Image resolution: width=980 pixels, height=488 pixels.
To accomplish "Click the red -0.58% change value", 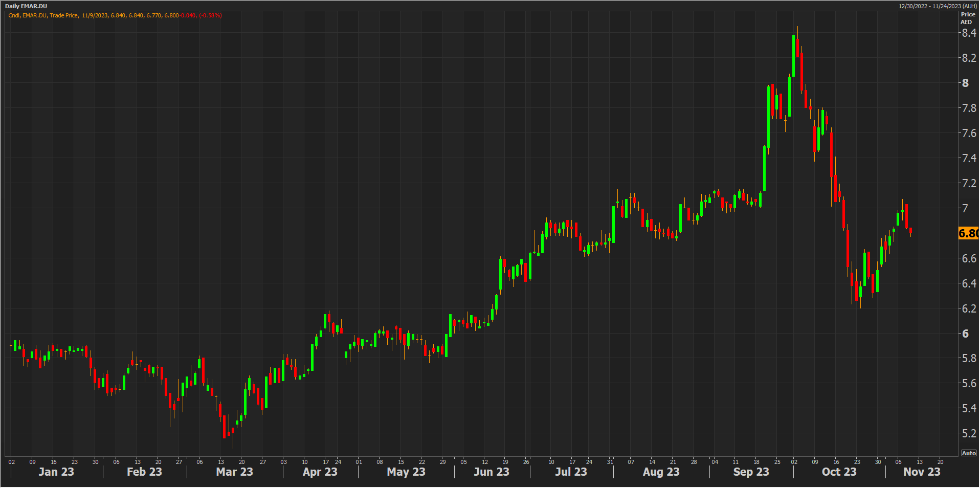I will (x=210, y=15).
